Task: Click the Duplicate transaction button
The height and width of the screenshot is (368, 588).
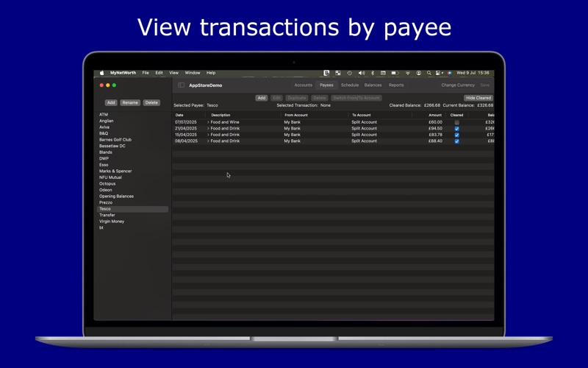Action: 297,98
